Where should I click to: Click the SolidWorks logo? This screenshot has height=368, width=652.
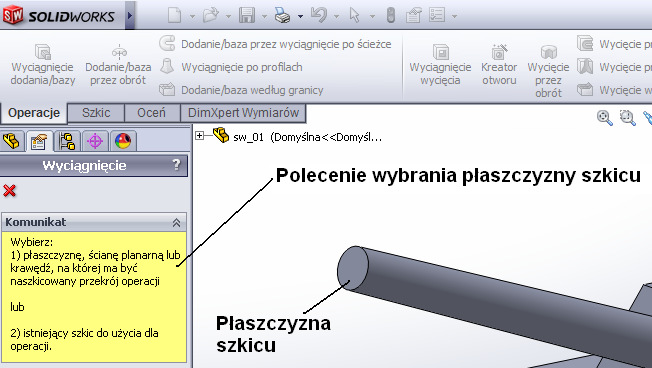pyautogui.click(x=59, y=15)
